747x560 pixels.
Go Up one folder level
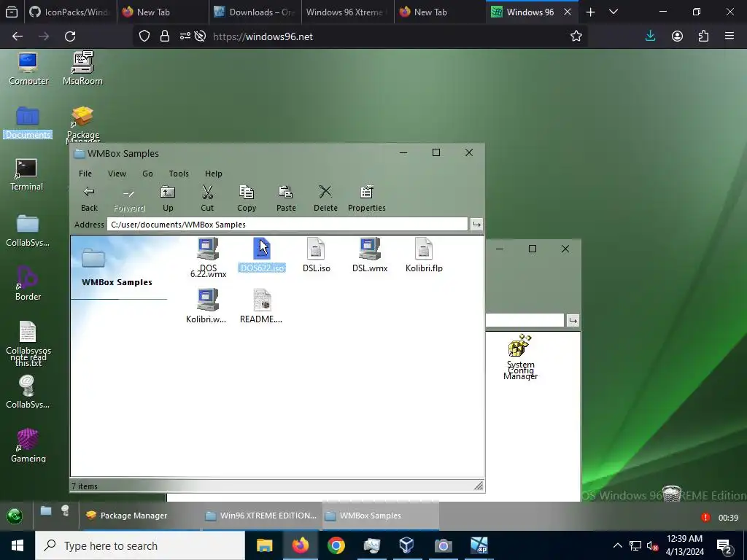(168, 198)
